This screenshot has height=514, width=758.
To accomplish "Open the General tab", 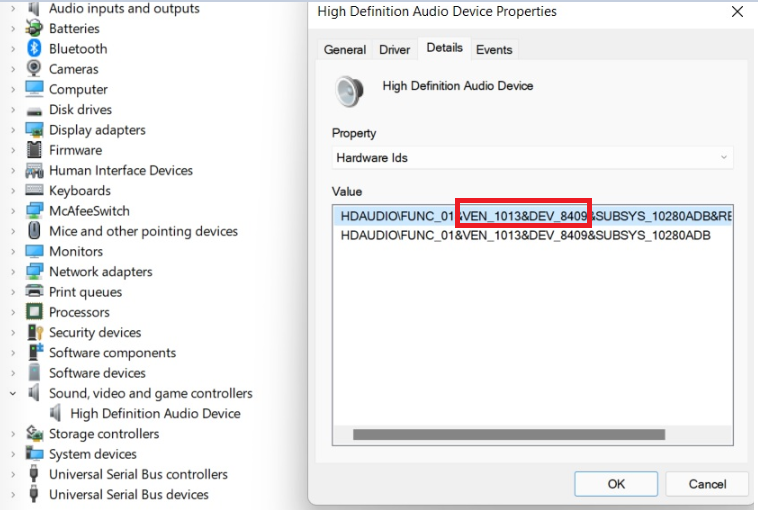I will pos(345,50).
